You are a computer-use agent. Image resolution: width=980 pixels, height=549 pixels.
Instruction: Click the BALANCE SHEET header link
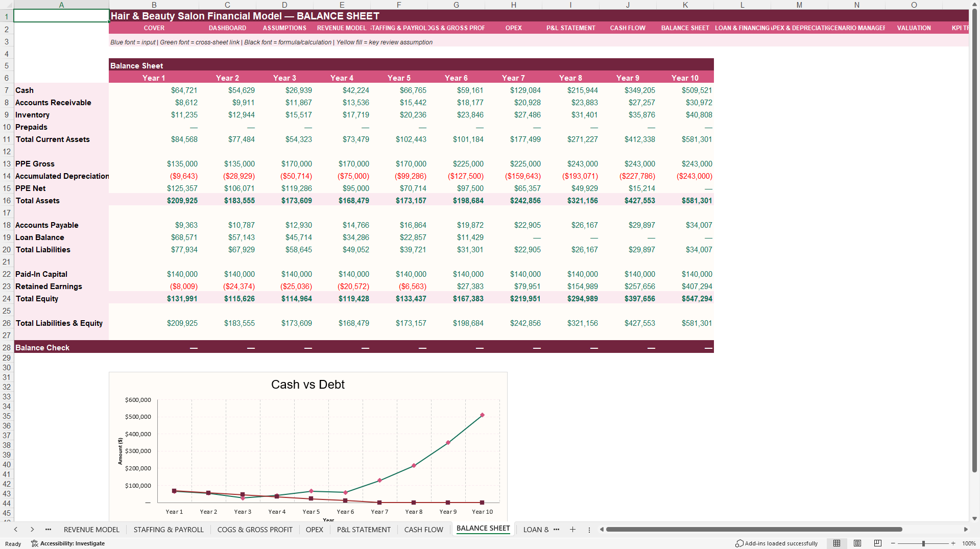[x=685, y=28]
